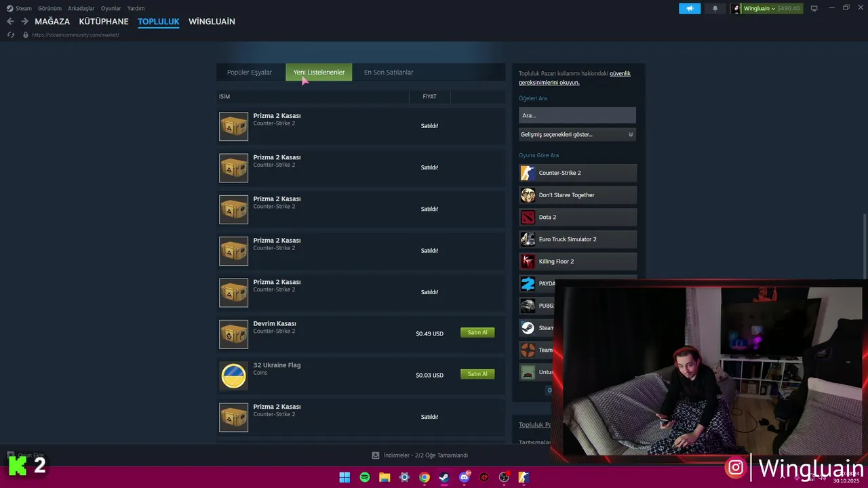Focus the Ara... market search field
Screen dimensions: 868x488
[x=577, y=115]
